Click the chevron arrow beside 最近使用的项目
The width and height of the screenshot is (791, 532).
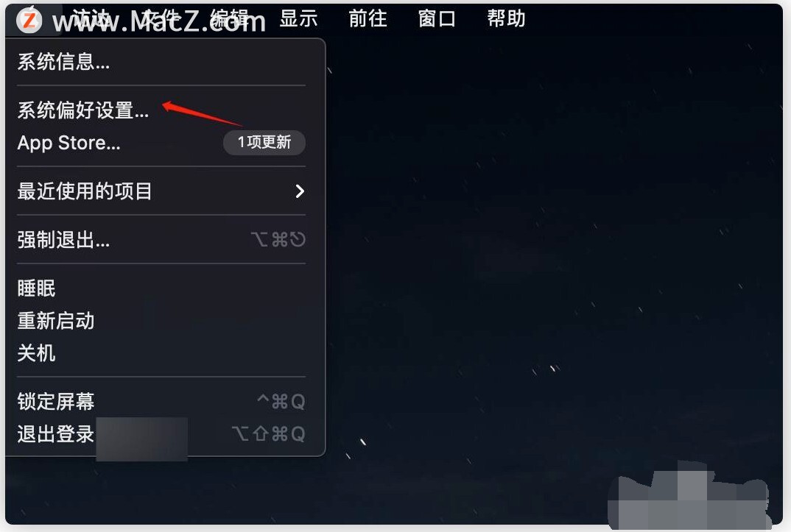[x=300, y=191]
